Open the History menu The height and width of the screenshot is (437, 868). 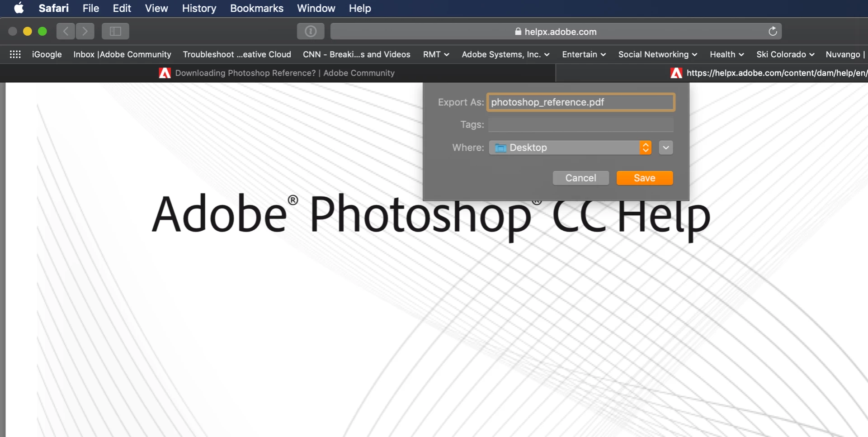click(x=199, y=8)
